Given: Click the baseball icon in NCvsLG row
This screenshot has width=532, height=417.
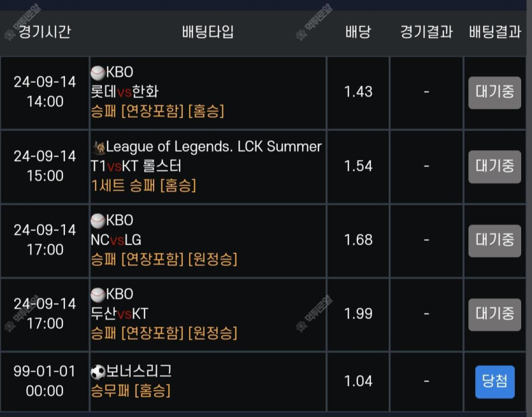Looking at the screenshot, I should [97, 221].
